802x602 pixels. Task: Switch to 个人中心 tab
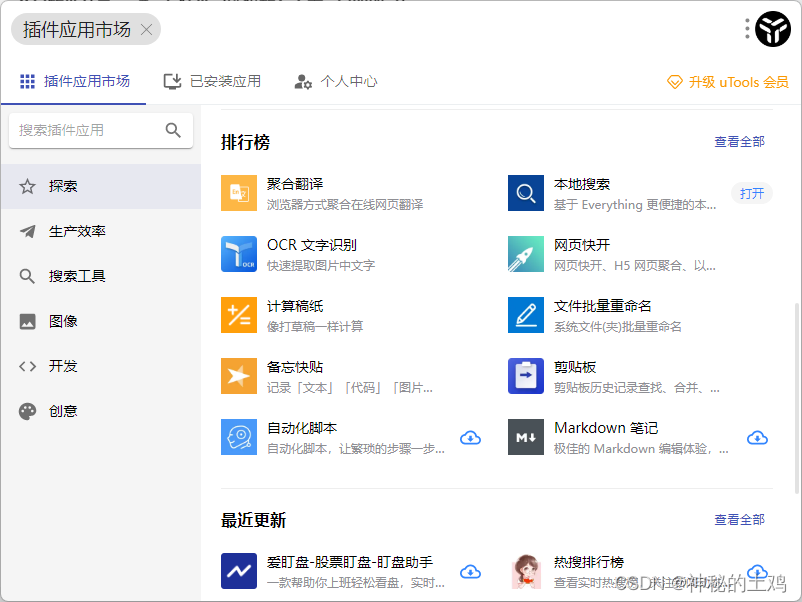click(x=336, y=81)
